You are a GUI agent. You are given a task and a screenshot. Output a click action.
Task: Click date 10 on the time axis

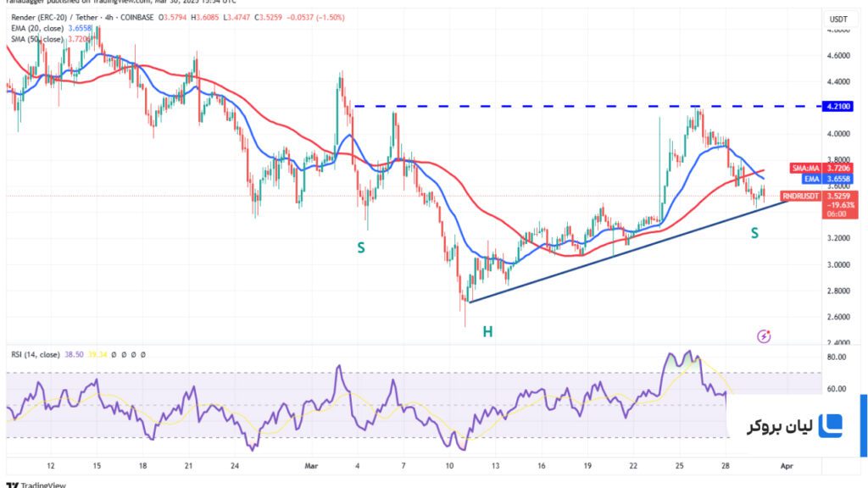point(449,466)
